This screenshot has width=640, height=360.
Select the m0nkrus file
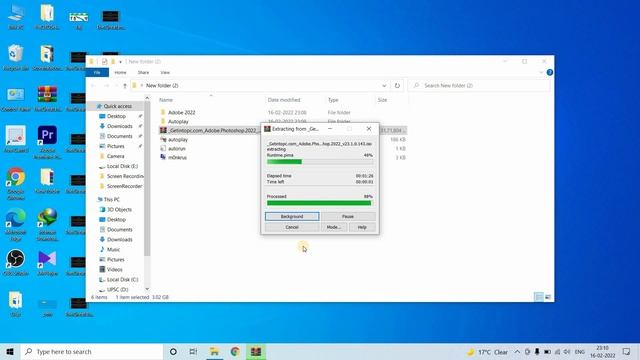177,158
